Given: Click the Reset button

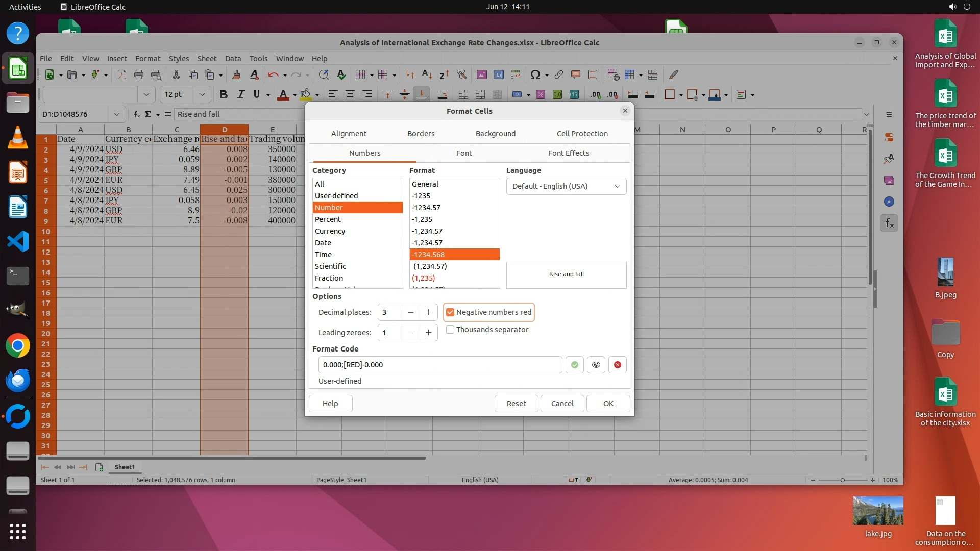Looking at the screenshot, I should pyautogui.click(x=516, y=404).
